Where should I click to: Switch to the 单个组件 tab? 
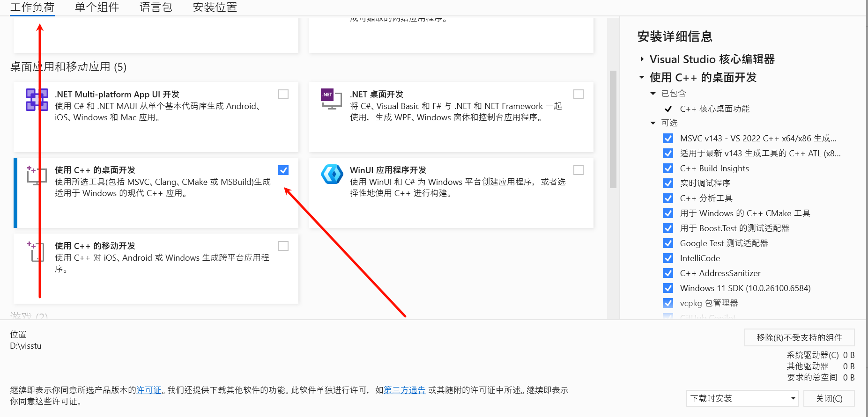pyautogui.click(x=97, y=7)
